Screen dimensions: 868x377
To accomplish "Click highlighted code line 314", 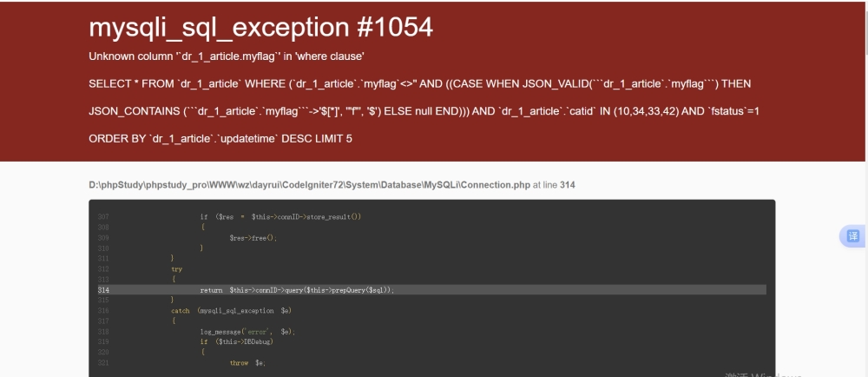I will click(x=431, y=290).
